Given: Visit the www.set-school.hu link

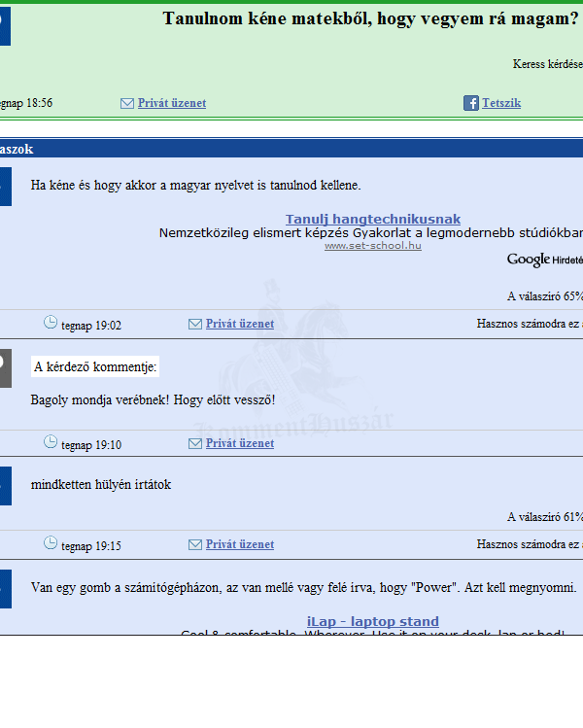Looking at the screenshot, I should [x=373, y=246].
